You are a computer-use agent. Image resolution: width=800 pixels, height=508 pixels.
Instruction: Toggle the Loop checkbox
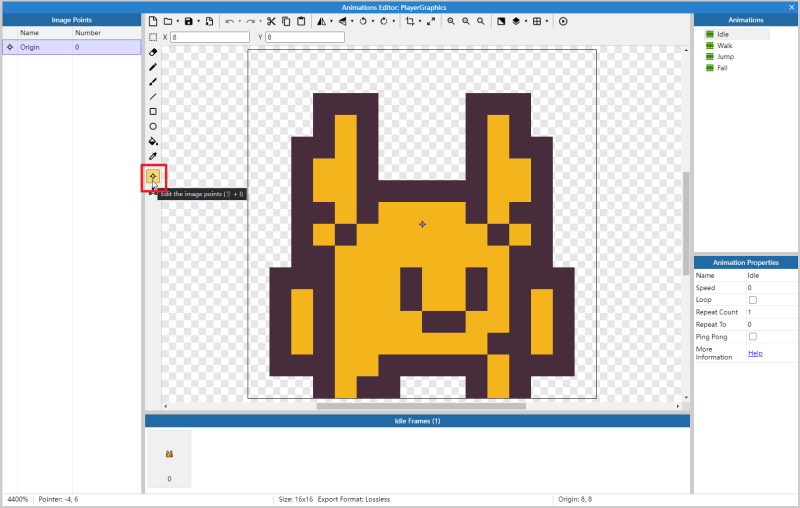click(x=753, y=300)
